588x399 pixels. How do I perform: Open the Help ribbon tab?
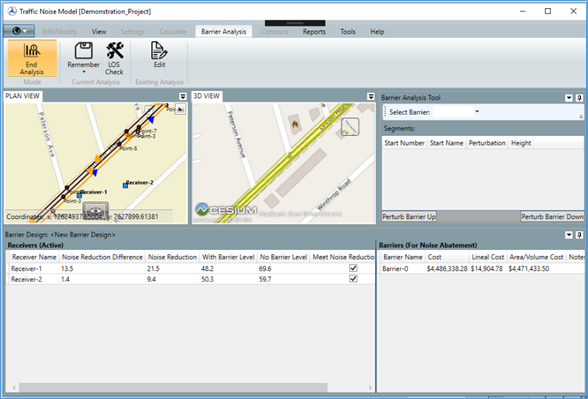(x=377, y=32)
